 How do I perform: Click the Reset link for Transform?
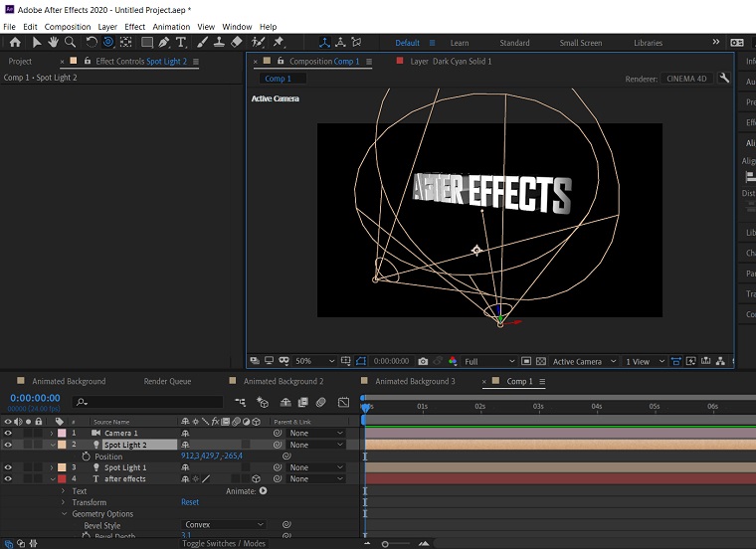pos(190,502)
